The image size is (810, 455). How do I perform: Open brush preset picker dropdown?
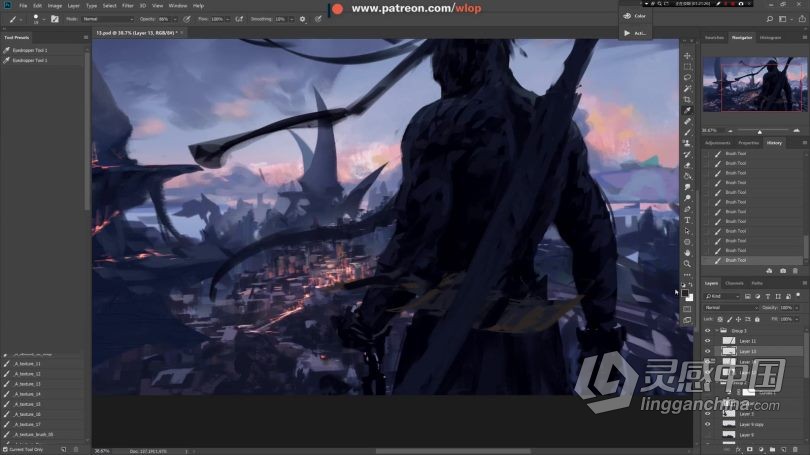(44, 19)
